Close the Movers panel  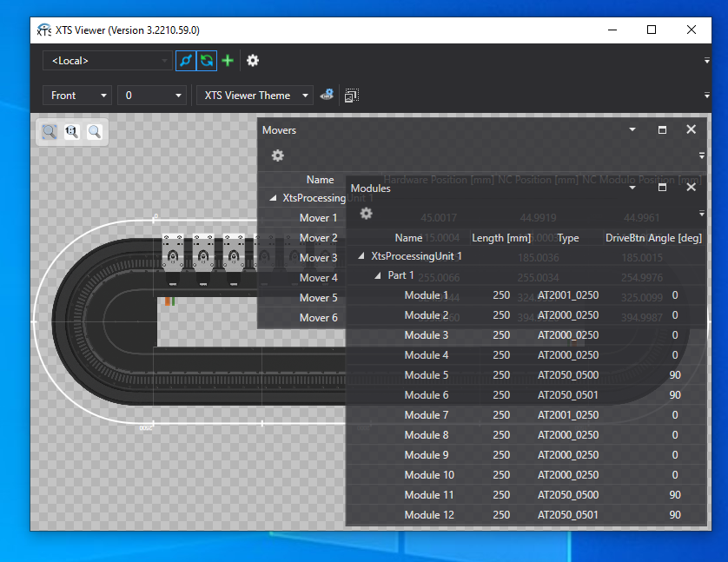(x=692, y=129)
